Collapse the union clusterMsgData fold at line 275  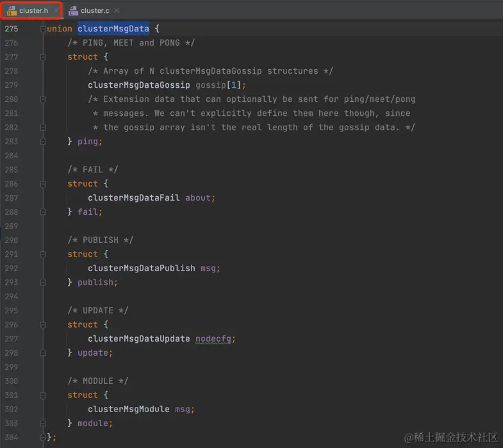[43, 29]
